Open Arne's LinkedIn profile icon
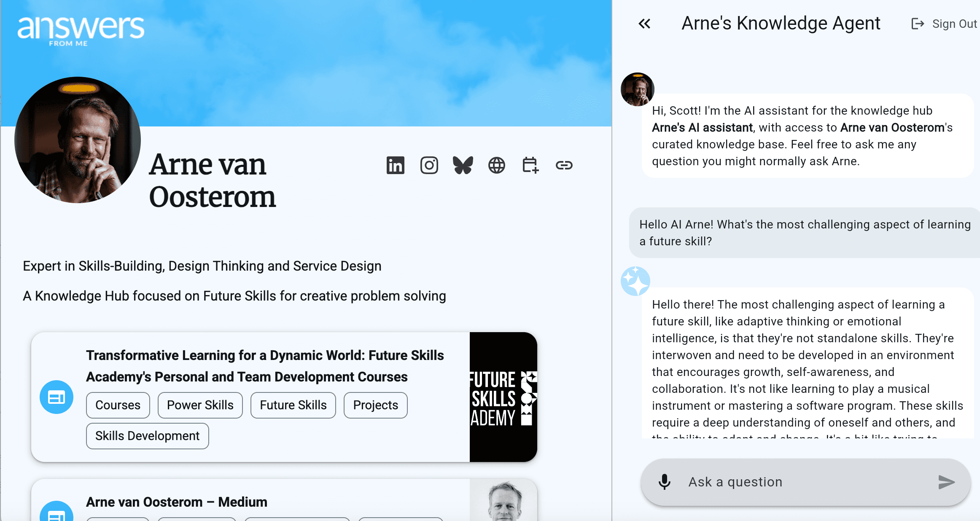This screenshot has width=980, height=521. 395,165
